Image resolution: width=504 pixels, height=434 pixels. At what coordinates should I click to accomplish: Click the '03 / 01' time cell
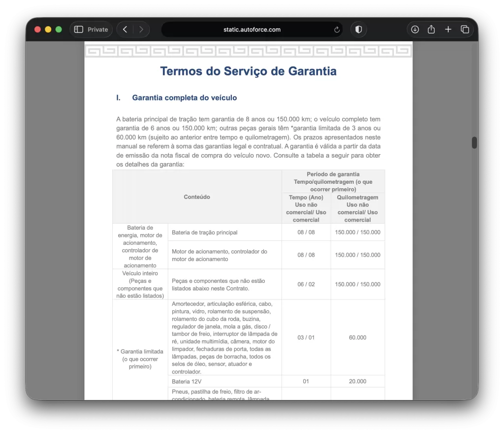[306, 337]
